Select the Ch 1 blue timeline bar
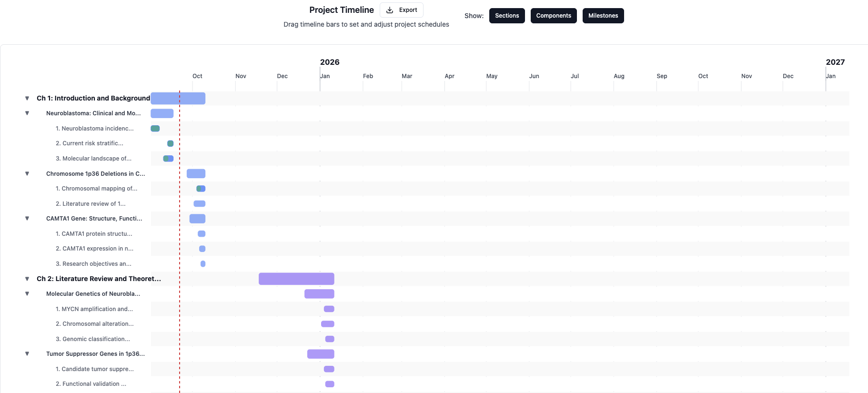This screenshot has width=868, height=393. (x=178, y=98)
